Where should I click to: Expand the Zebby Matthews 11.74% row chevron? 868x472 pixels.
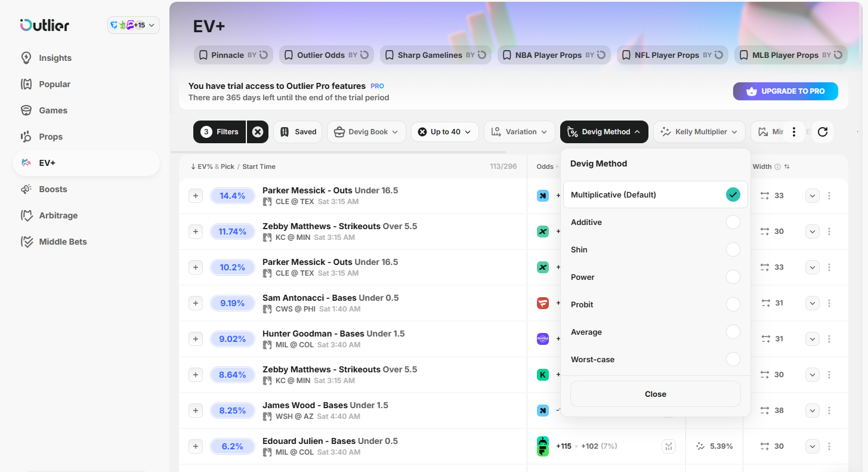[813, 232]
